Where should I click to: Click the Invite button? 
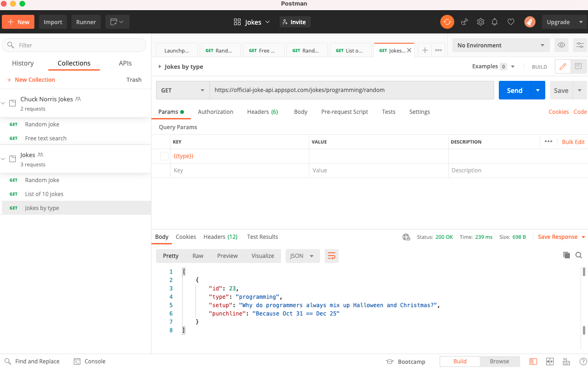(x=294, y=22)
